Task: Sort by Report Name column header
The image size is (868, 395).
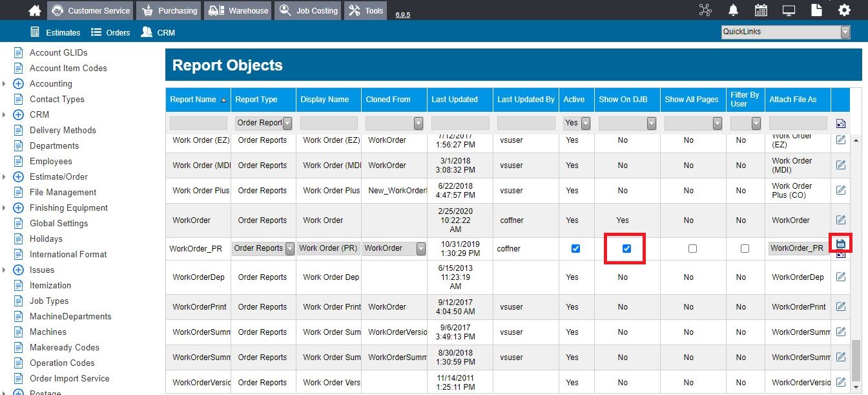Action: click(198, 100)
